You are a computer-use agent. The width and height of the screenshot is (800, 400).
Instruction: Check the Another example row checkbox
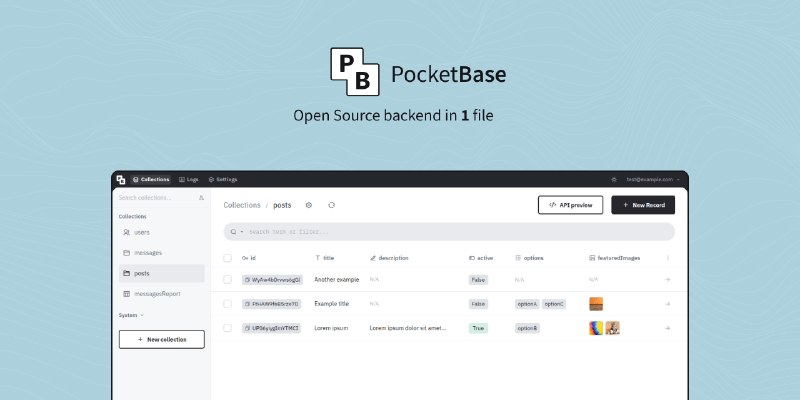228,280
